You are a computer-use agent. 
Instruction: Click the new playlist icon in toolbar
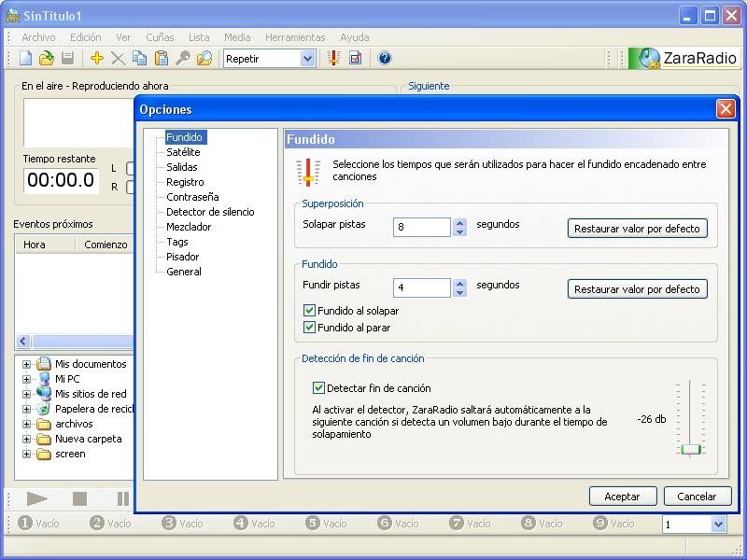point(26,59)
